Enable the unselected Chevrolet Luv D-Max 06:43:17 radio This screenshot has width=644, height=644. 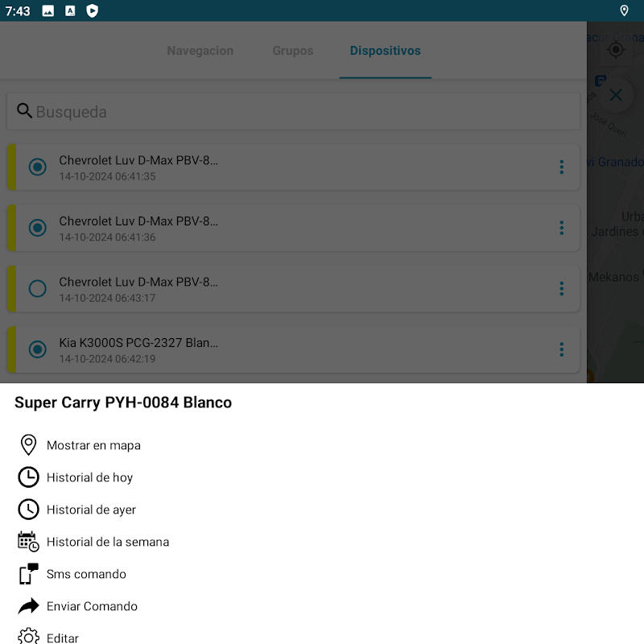coord(37,288)
